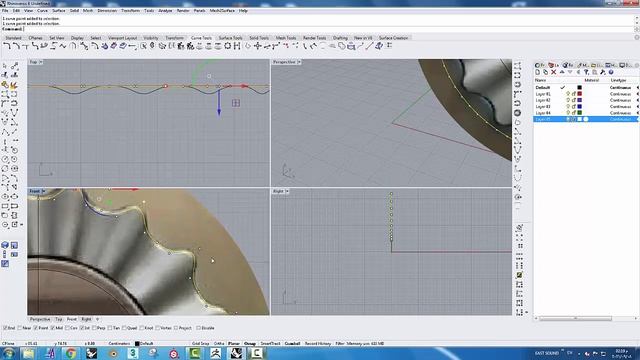The width and height of the screenshot is (640, 360).
Task: Click the delete layer red X icon
Action: 553,72
